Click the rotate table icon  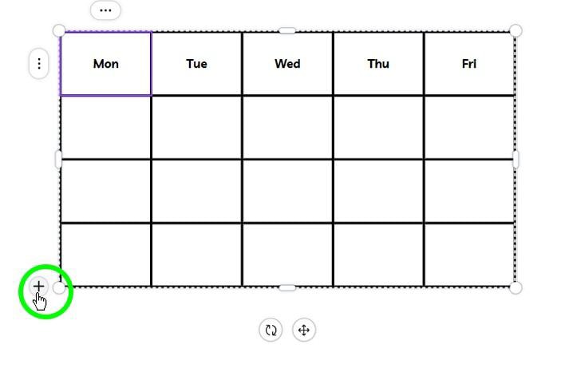tap(271, 330)
